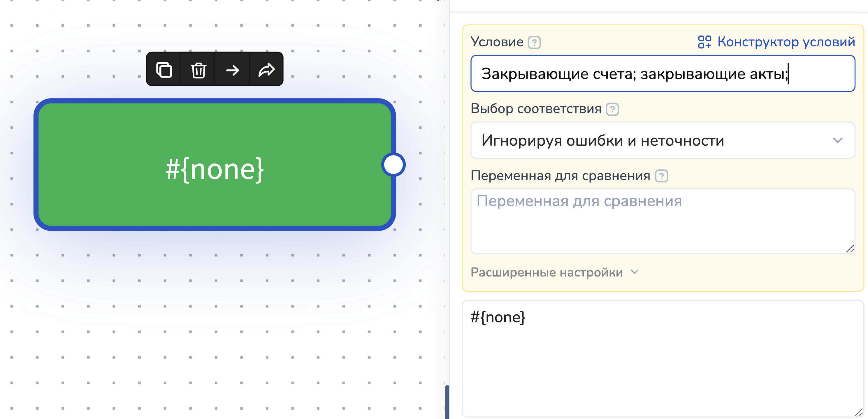Viewport: 868px width, 419px height.
Task: Open help tooltip next to Условие
Action: click(534, 43)
